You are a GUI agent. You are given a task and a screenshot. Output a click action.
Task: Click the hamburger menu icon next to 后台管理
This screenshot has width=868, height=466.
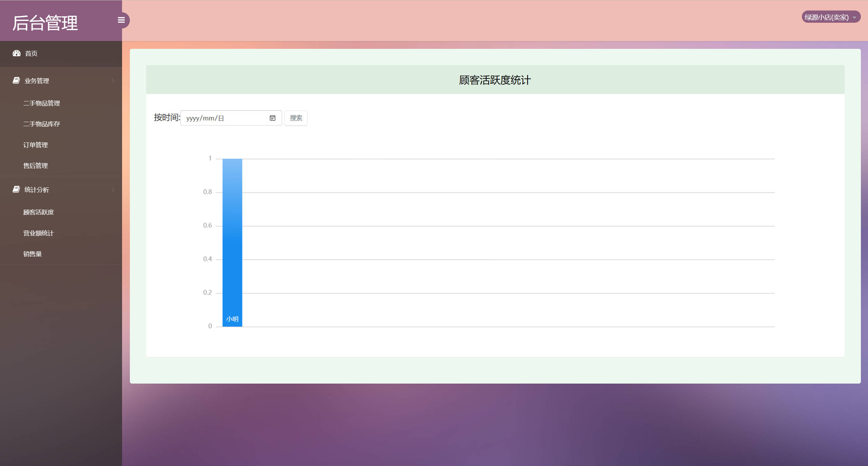(x=121, y=20)
